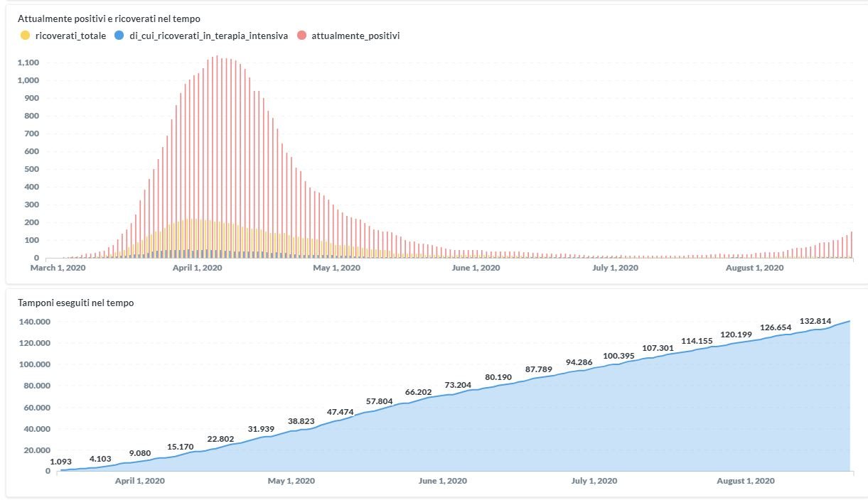
Task: Click the red attualmente_positivi legend dot
Action: pyautogui.click(x=301, y=36)
